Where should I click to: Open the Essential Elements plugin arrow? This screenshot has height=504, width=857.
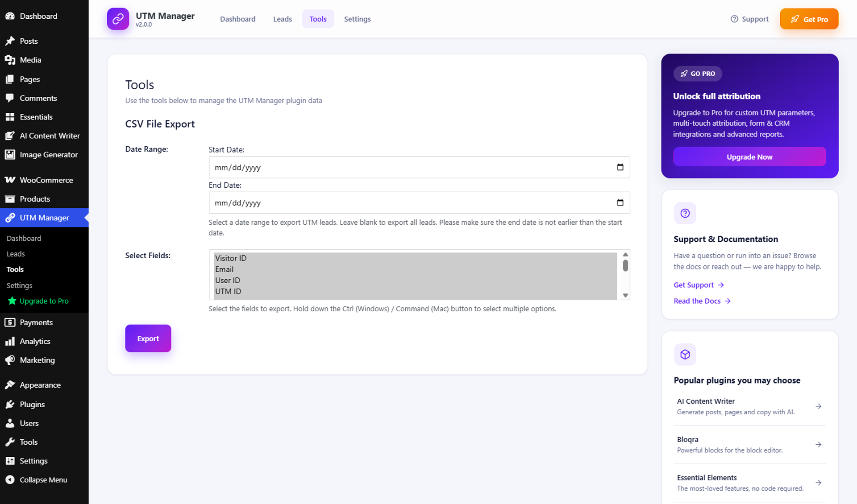click(x=819, y=483)
